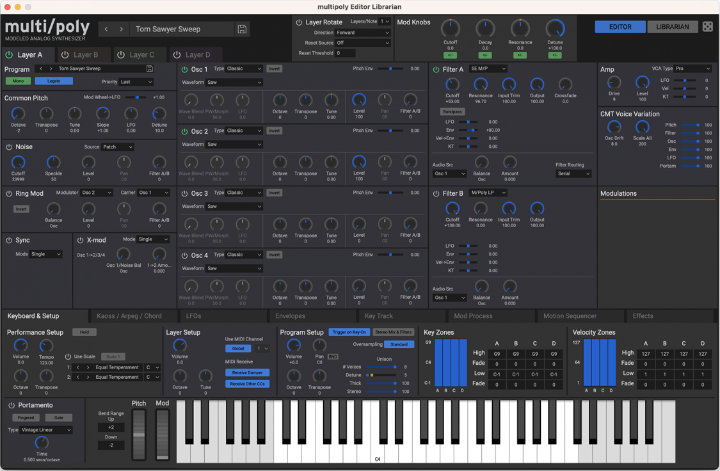Screen dimensions: 720x471
Task: Click the Amp Drive knob
Action: pyautogui.click(x=614, y=83)
